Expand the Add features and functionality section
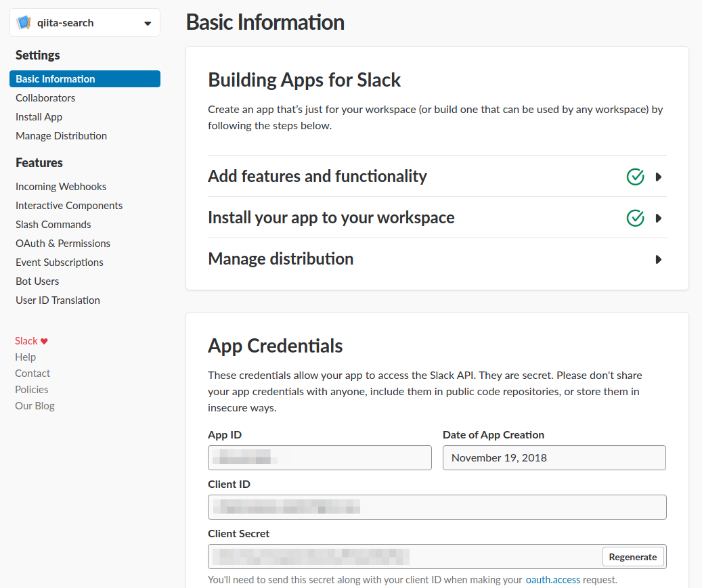The width and height of the screenshot is (702, 588). coord(437,177)
